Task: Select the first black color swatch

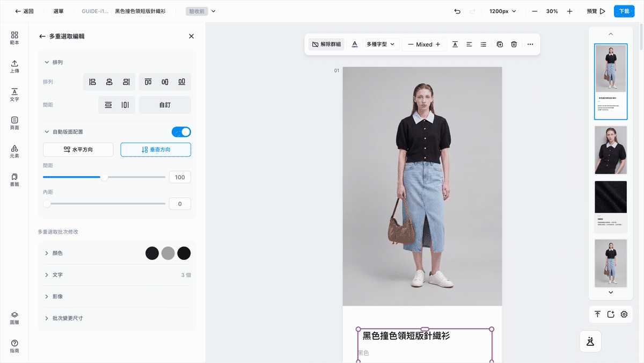Action: click(x=152, y=253)
